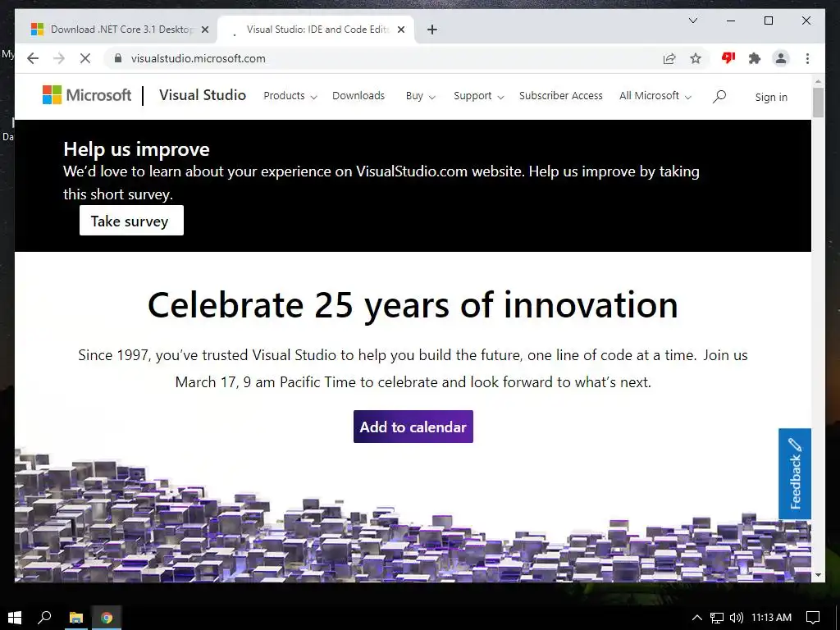Open Chrome three-dot menu

coord(807,58)
